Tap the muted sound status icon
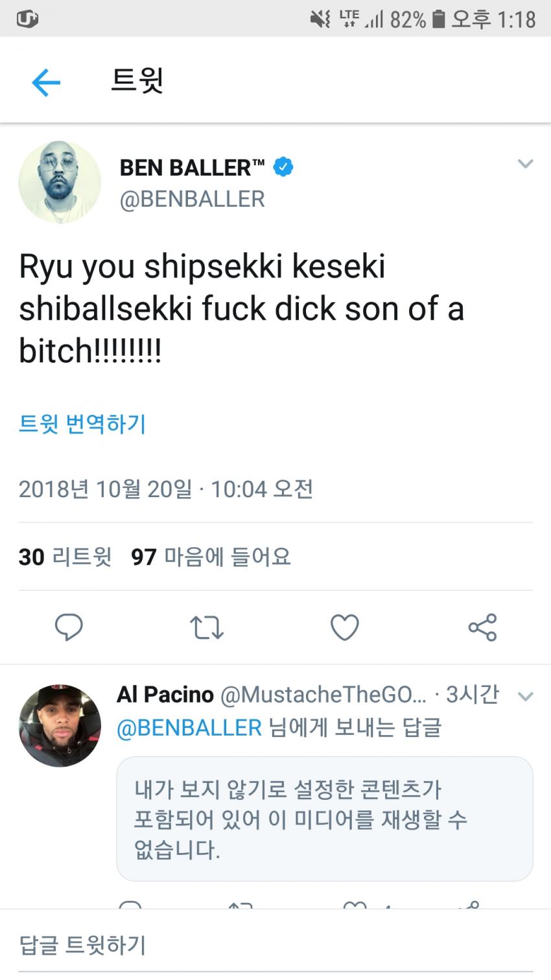Viewport: 551px width, 980px height. point(320,19)
